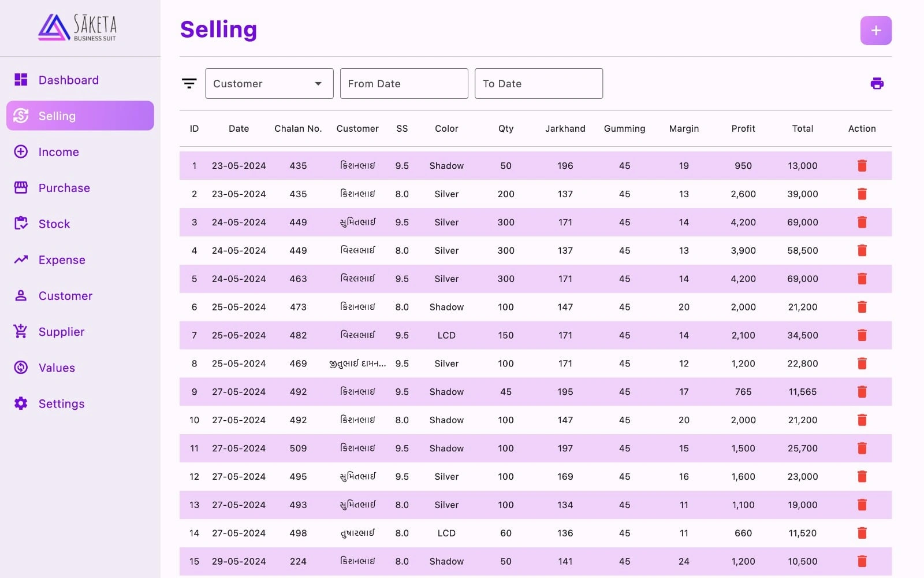Click the Values icon in sidebar
The height and width of the screenshot is (578, 924).
pos(21,367)
